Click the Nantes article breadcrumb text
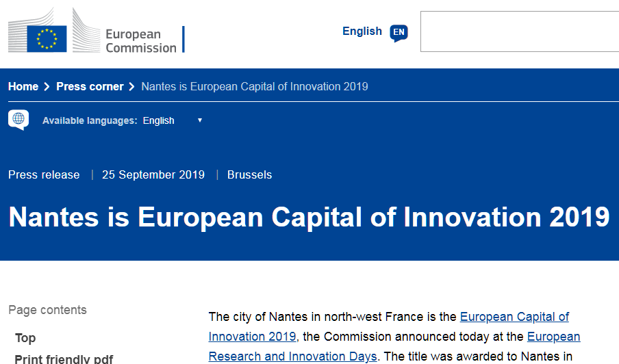This screenshot has height=364, width=619. tap(255, 86)
